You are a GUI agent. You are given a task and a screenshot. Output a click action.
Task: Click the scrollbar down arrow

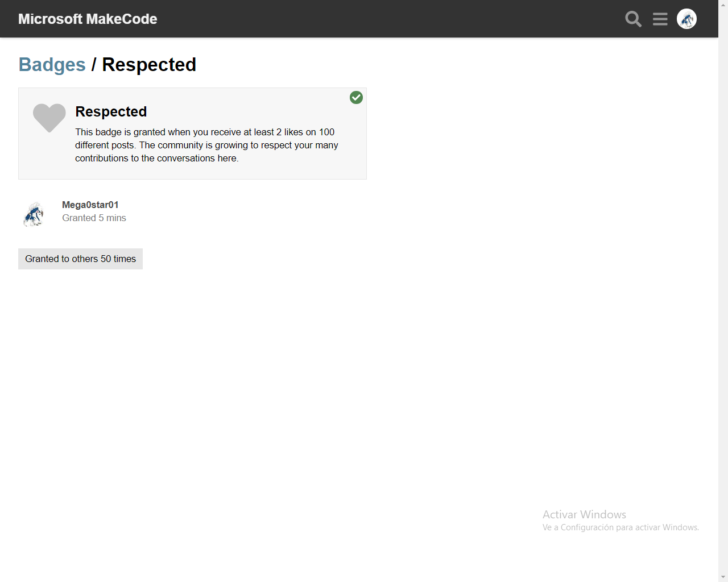click(x=723, y=577)
